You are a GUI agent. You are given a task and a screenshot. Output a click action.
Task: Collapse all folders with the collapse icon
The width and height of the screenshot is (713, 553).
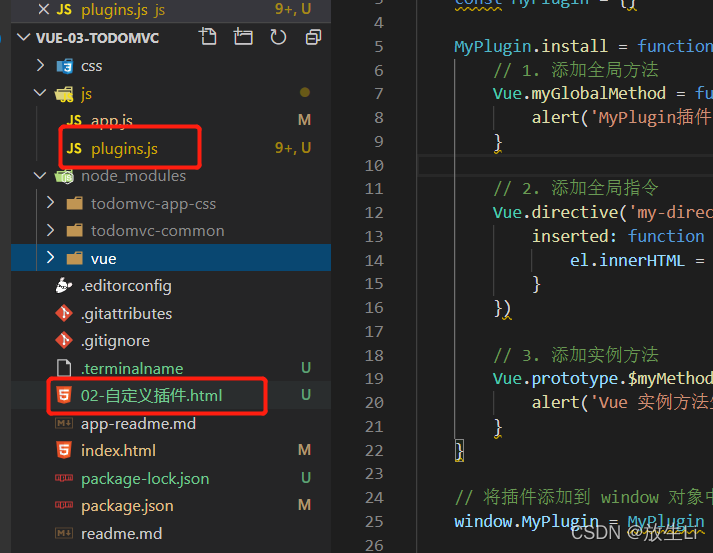313,36
